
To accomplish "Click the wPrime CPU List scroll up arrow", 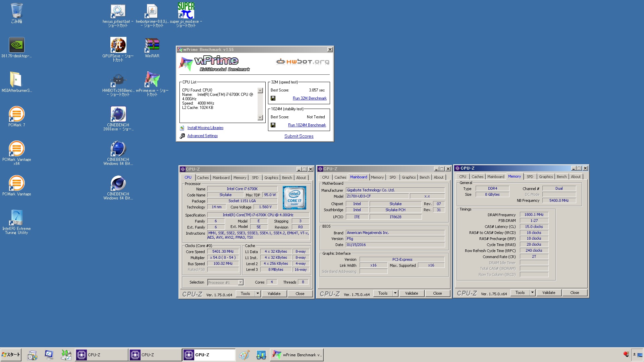I will click(260, 90).
